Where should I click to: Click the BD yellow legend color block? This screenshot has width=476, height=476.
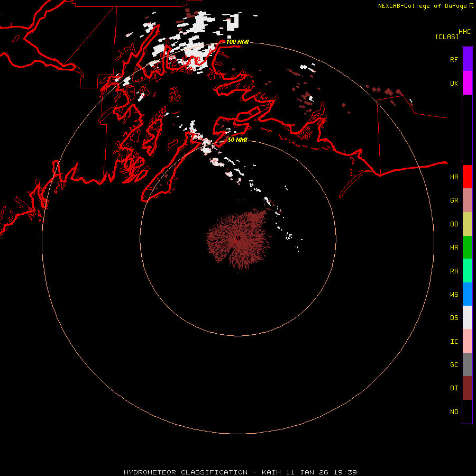click(x=467, y=224)
